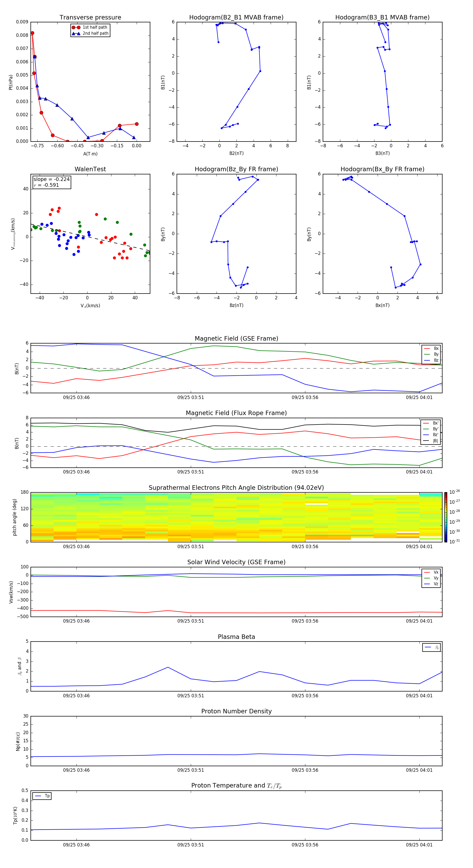Image resolution: width=473 pixels, height=868 pixels.
Task: Click the "Proton Temperature and Te/Tp" title
Action: (x=236, y=786)
